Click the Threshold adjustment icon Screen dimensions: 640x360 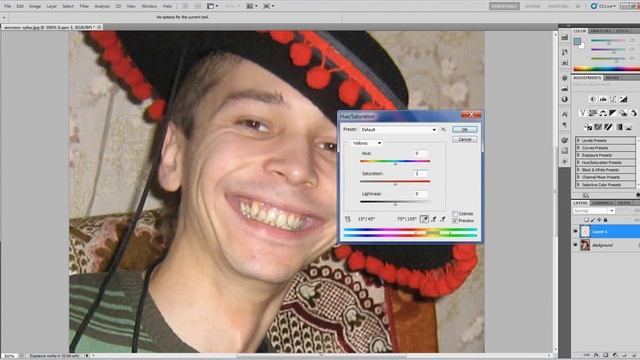coord(608,127)
